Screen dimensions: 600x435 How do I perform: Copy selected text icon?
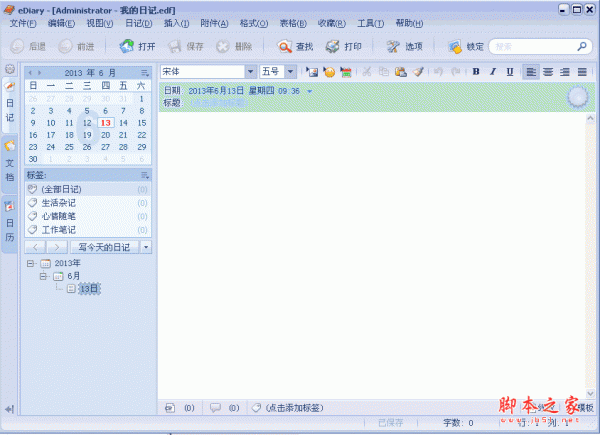(x=383, y=72)
